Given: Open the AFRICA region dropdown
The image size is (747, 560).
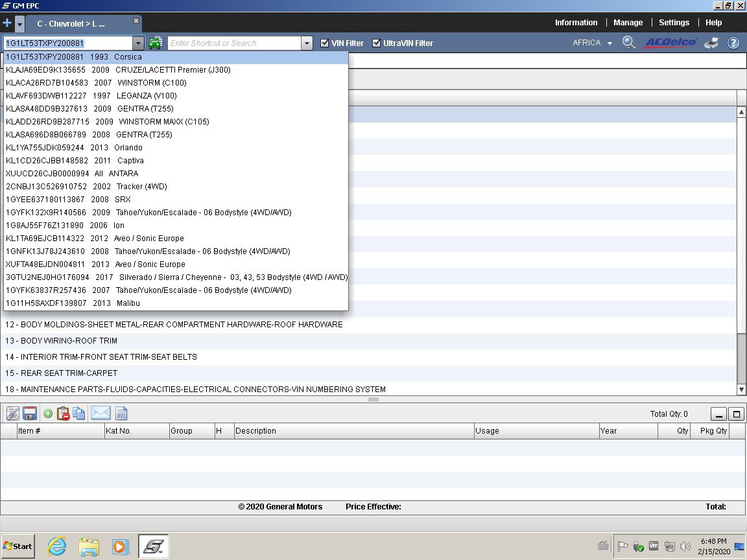Looking at the screenshot, I should pyautogui.click(x=592, y=43).
